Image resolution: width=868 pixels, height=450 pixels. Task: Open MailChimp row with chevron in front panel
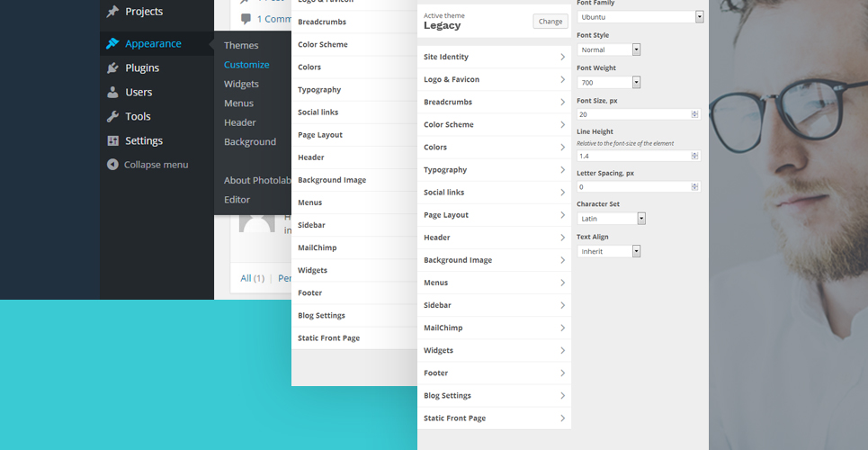click(x=494, y=328)
